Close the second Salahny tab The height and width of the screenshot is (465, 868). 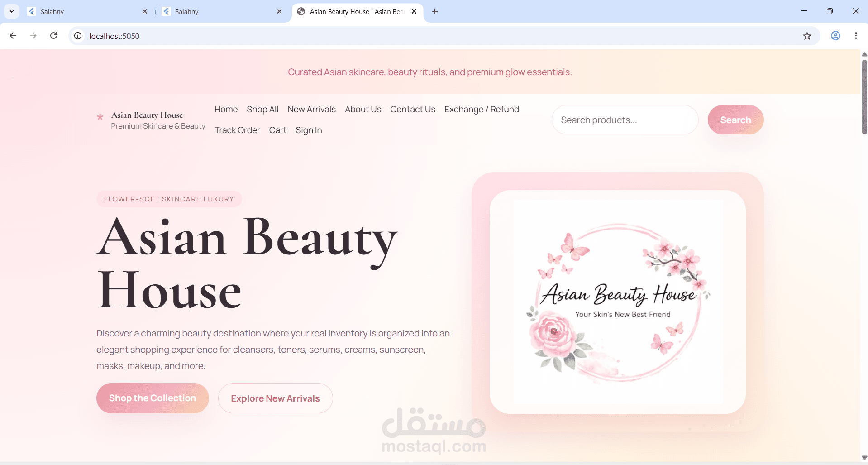click(279, 11)
